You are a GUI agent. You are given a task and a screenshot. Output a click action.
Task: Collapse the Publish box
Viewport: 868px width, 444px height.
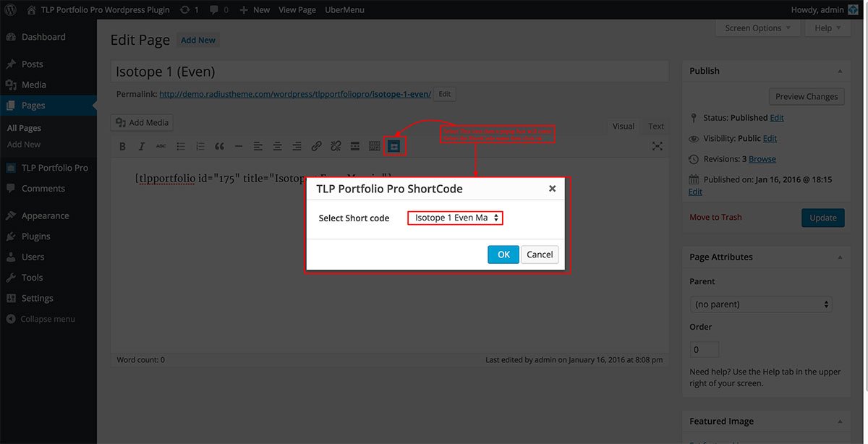coord(840,71)
